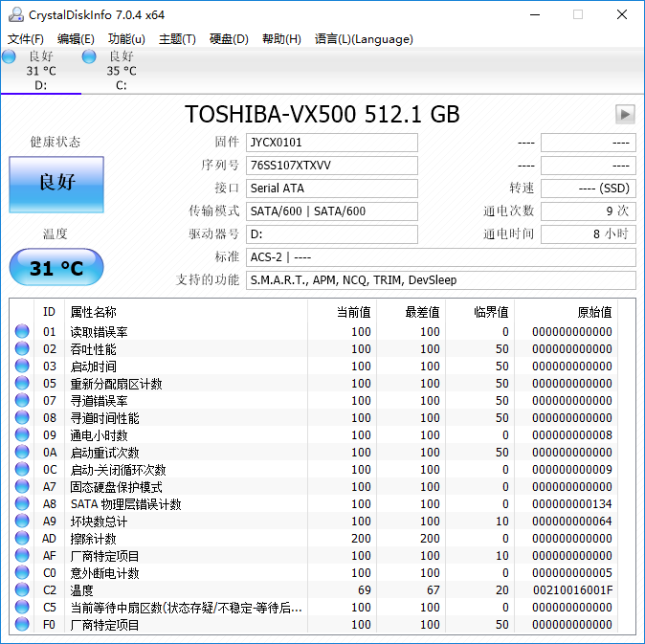Open the 功能(u) menu
The width and height of the screenshot is (645, 644).
tap(126, 39)
